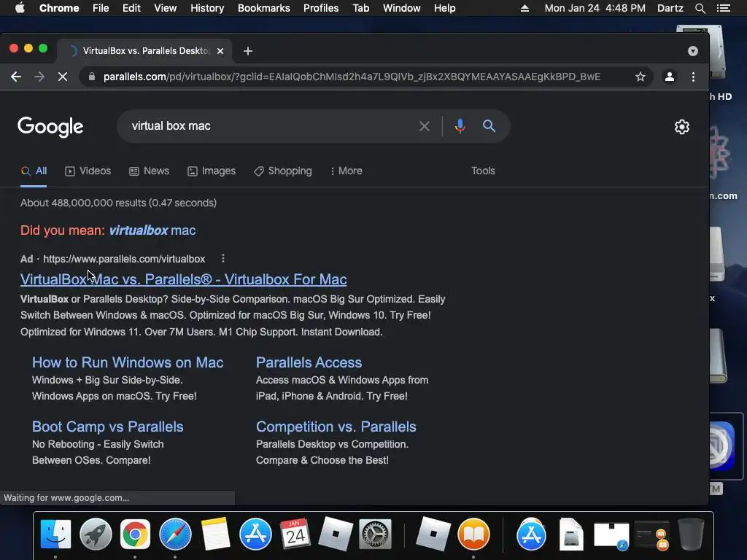This screenshot has height=560, width=747.
Task: Open Trash in the Dock
Action: pyautogui.click(x=691, y=534)
